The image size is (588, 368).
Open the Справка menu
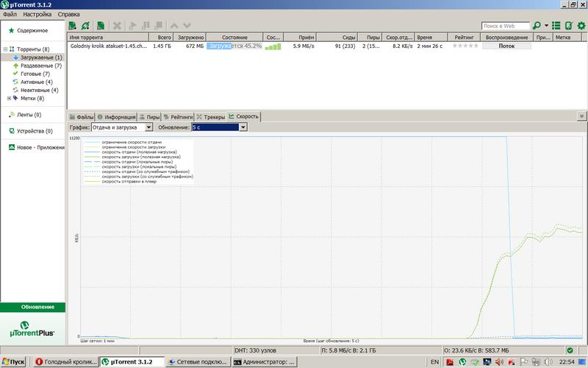[x=68, y=14]
